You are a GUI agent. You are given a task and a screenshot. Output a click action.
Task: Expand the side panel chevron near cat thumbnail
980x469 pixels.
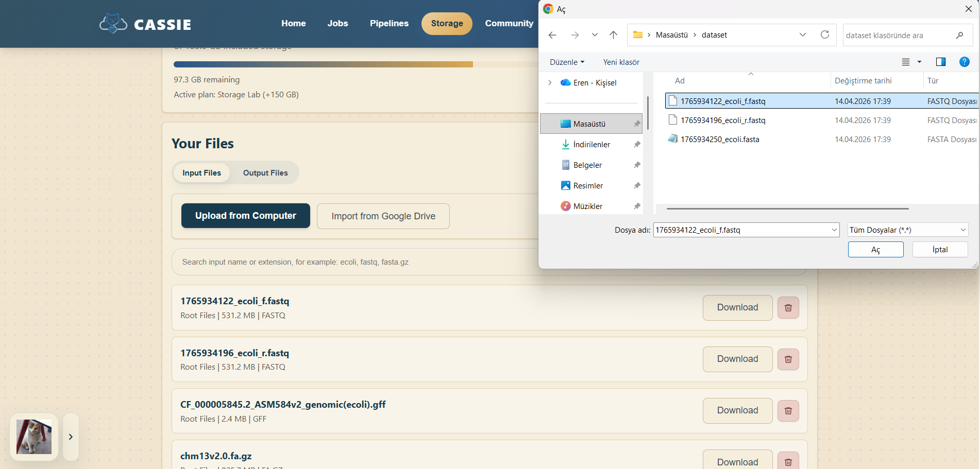pyautogui.click(x=71, y=437)
